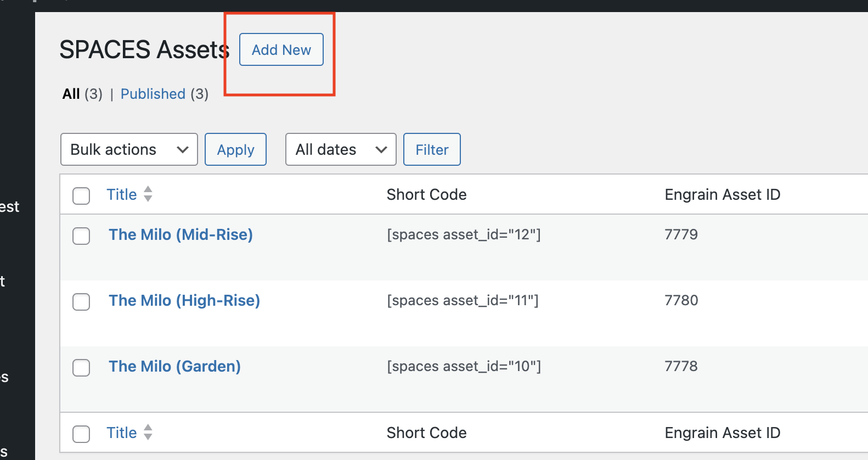The height and width of the screenshot is (460, 868).
Task: Click Engrain Asset ID value 7779
Action: click(681, 234)
